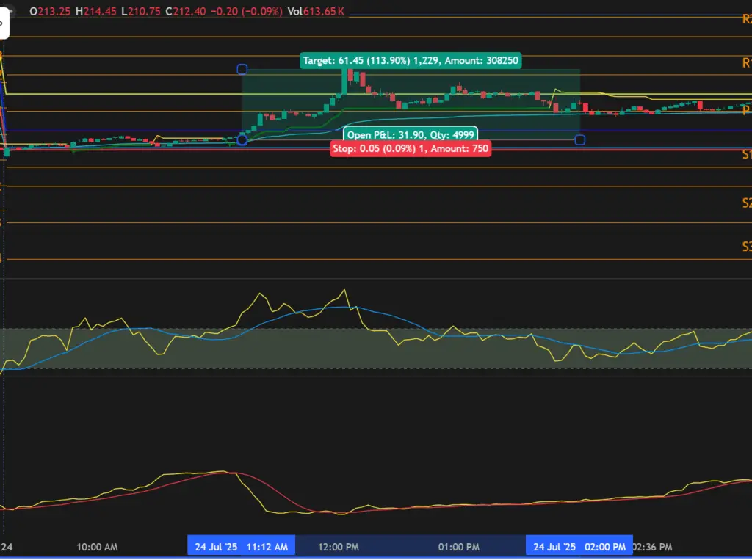Click 01:00 PM on the time axis
The height and width of the screenshot is (560, 752).
click(x=459, y=547)
